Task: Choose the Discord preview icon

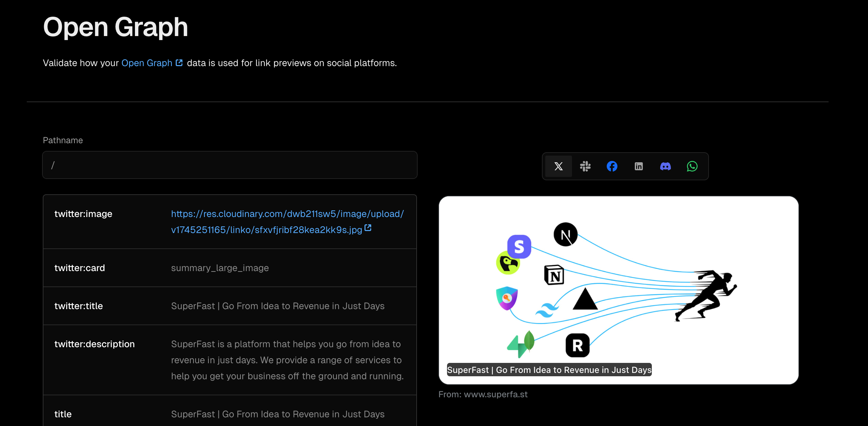Action: pyautogui.click(x=665, y=166)
